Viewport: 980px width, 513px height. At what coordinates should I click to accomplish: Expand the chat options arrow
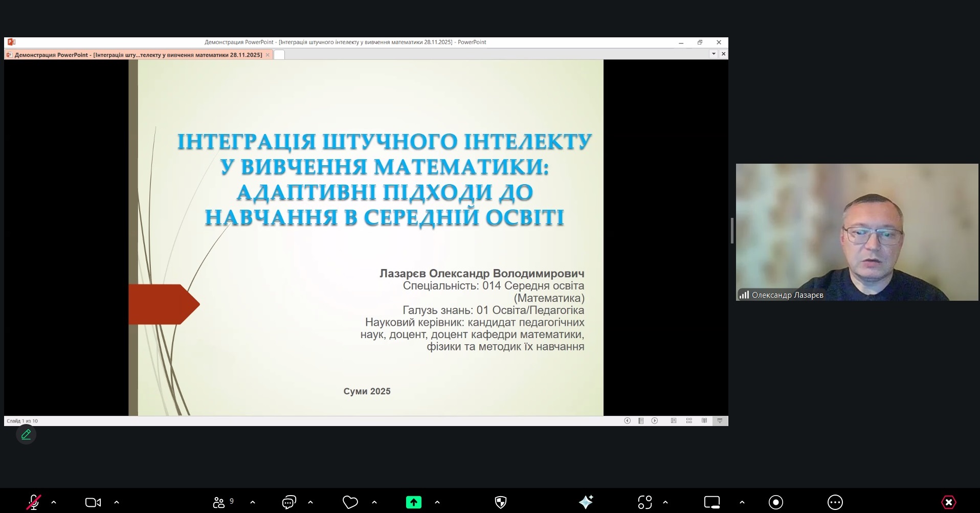coord(310,502)
